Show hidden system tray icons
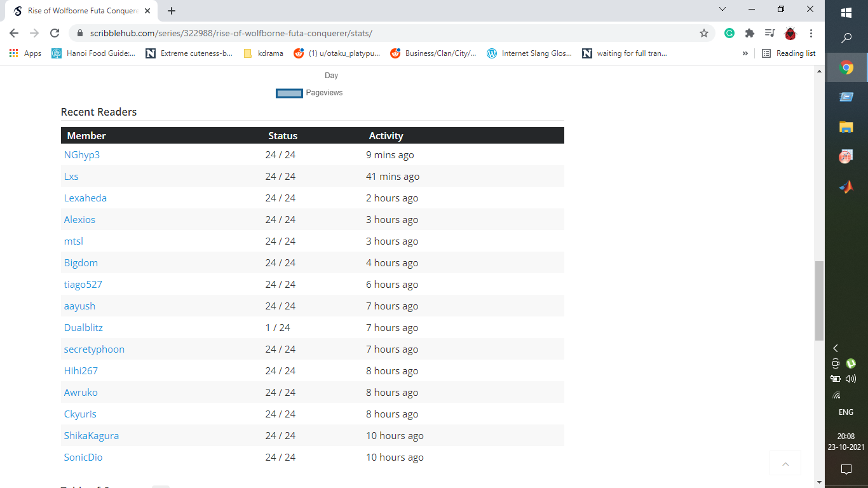Viewport: 868px width, 488px height. [x=836, y=348]
